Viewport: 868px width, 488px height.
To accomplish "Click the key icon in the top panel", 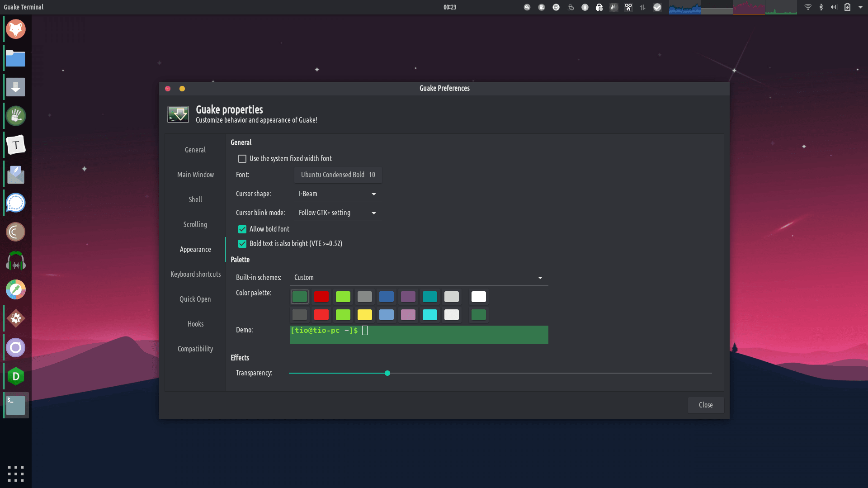I will (527, 7).
